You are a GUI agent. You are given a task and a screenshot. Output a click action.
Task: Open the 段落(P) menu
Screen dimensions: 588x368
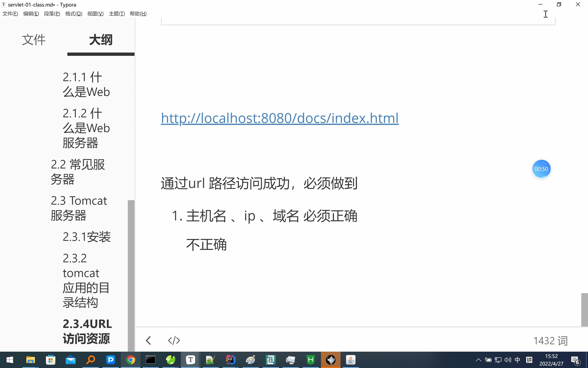(52, 14)
